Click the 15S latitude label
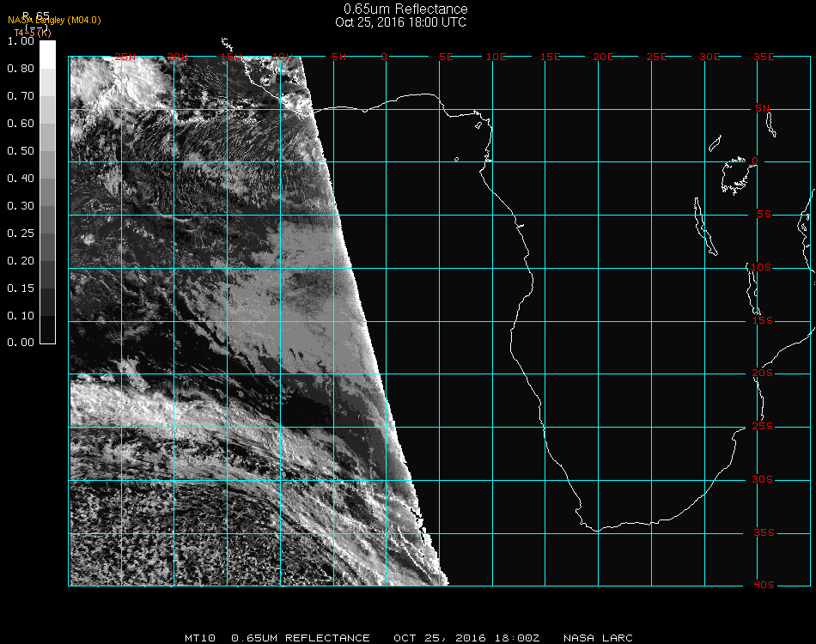 click(x=763, y=320)
